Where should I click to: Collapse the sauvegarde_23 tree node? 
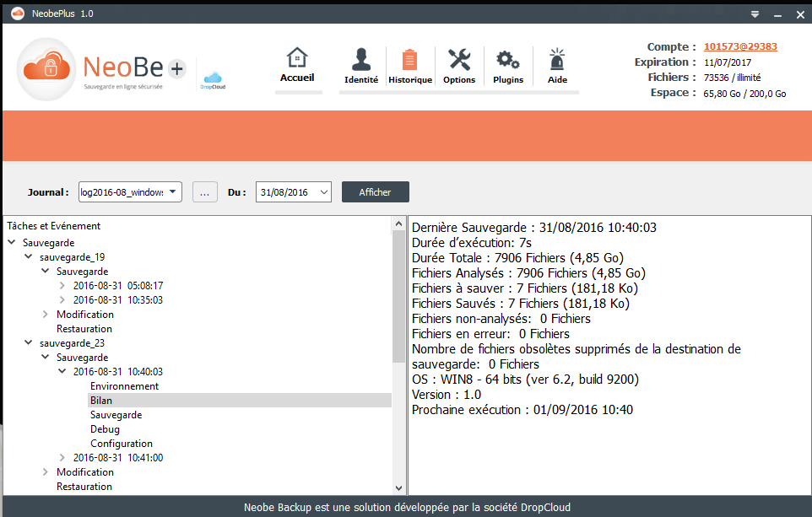click(29, 343)
